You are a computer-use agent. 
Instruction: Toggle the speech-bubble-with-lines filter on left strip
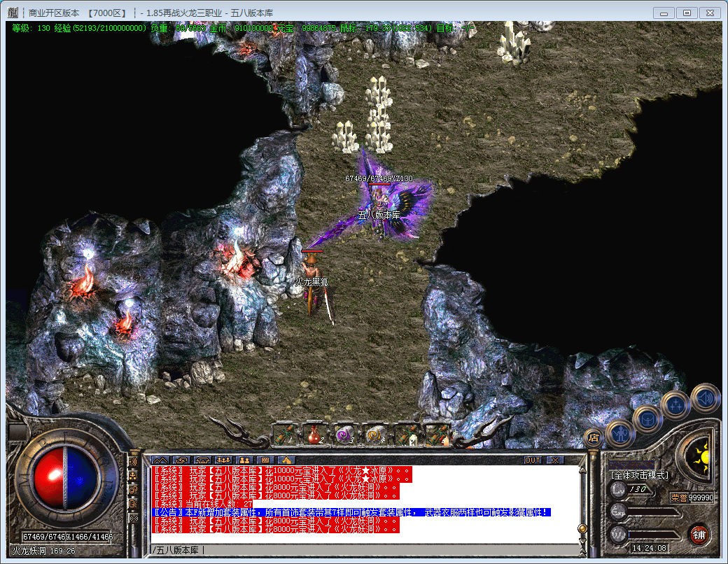(133, 504)
